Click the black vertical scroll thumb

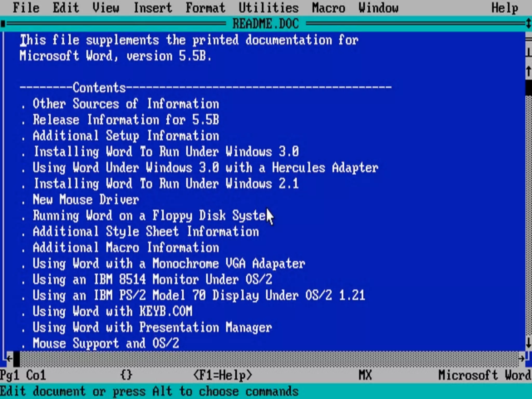coord(528,88)
